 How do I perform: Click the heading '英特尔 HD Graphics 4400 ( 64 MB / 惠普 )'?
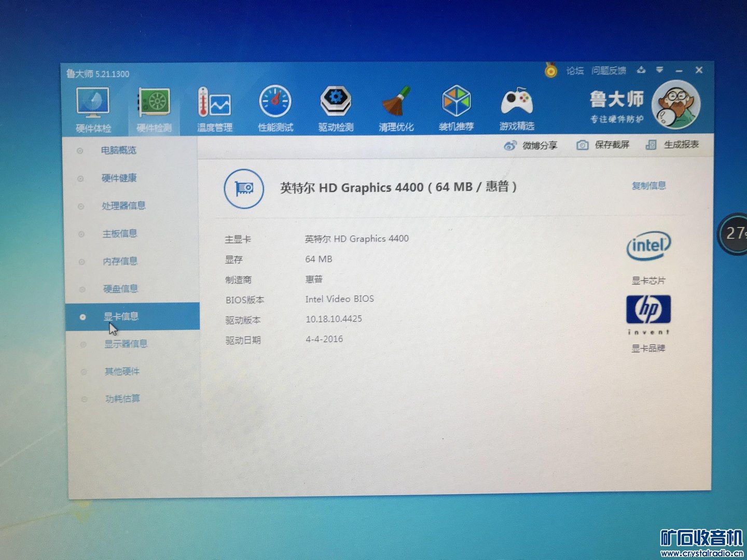[x=398, y=187]
